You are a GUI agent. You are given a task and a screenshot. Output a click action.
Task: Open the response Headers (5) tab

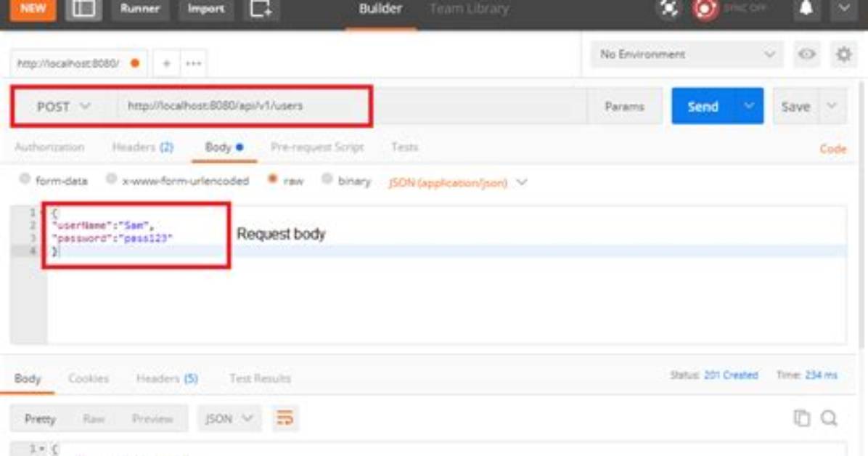167,379
